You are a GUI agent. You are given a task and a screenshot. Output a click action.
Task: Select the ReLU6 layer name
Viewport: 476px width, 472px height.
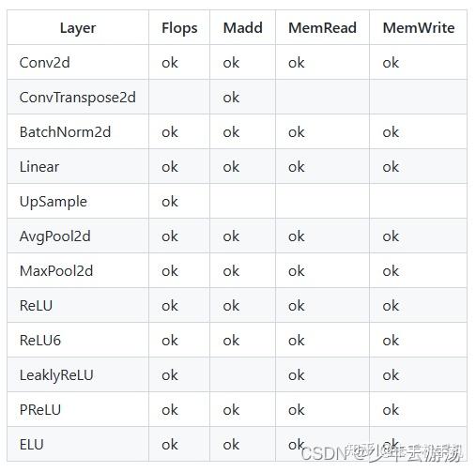40,341
